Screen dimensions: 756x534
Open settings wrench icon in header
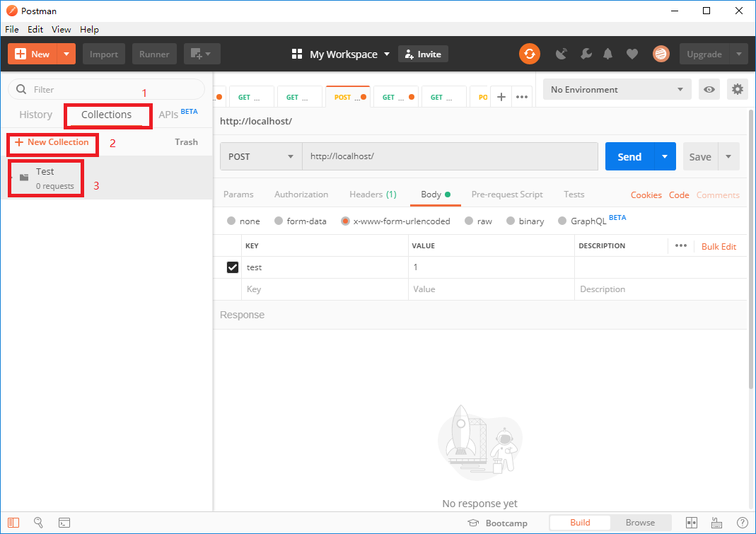[x=586, y=54]
